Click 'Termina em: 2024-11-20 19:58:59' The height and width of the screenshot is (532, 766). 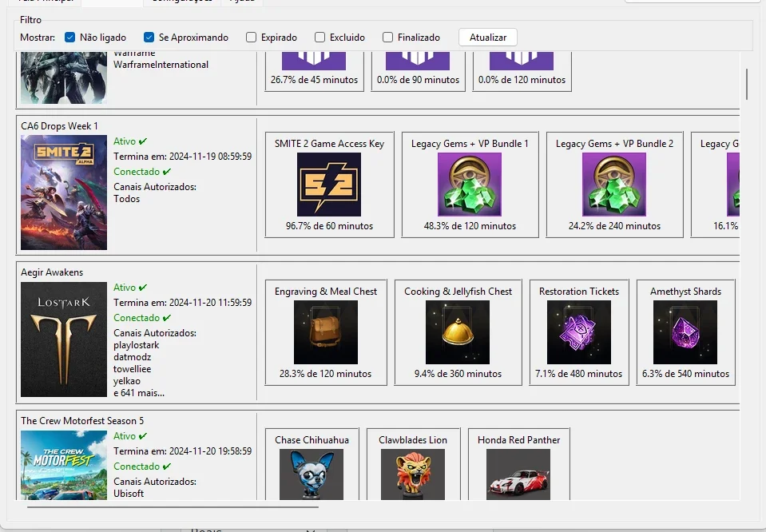click(183, 451)
